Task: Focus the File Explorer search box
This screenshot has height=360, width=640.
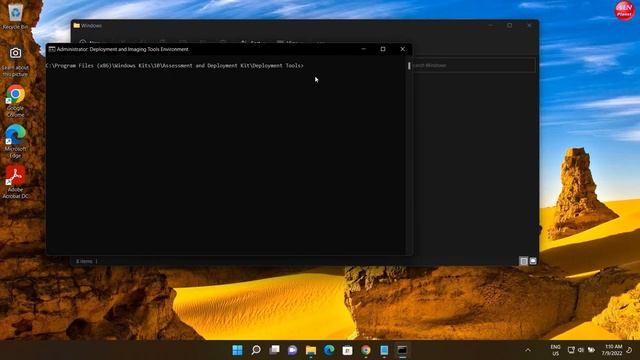Action: pos(473,65)
